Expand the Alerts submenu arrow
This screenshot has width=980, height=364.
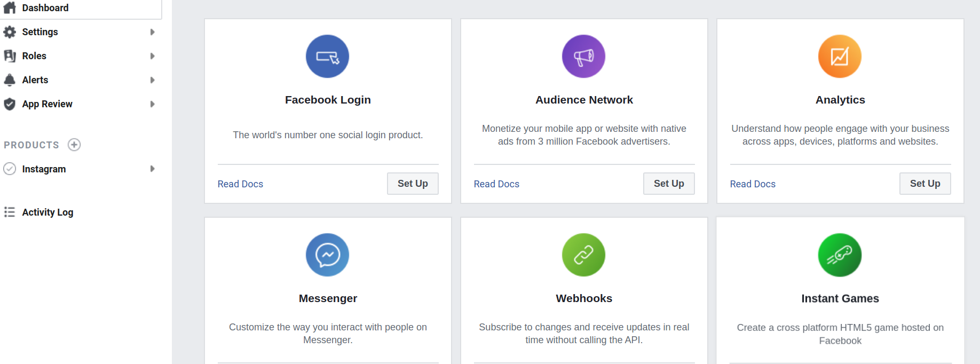pos(152,80)
